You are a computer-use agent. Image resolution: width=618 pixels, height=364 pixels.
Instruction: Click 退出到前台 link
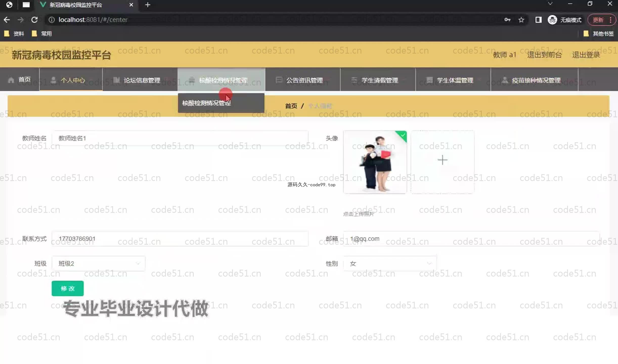pos(544,55)
